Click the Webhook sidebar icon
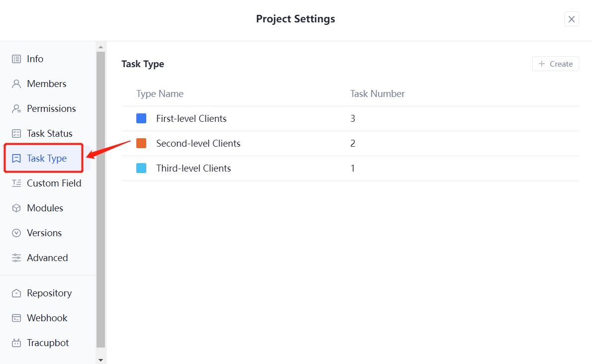Image resolution: width=592 pixels, height=364 pixels. point(16,318)
